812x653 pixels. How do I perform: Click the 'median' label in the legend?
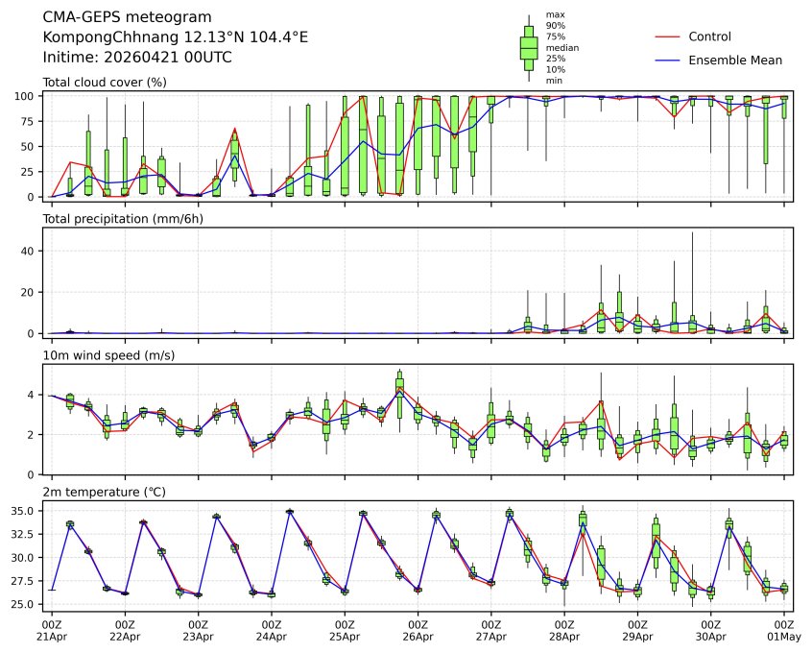[x=561, y=47]
